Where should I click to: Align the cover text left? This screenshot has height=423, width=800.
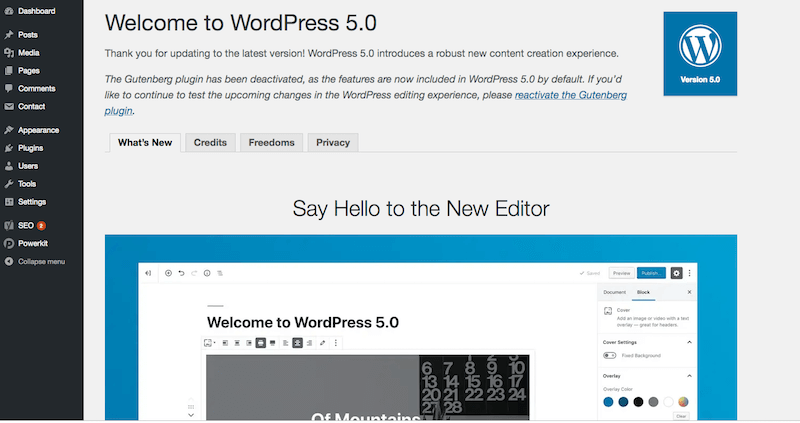click(286, 343)
